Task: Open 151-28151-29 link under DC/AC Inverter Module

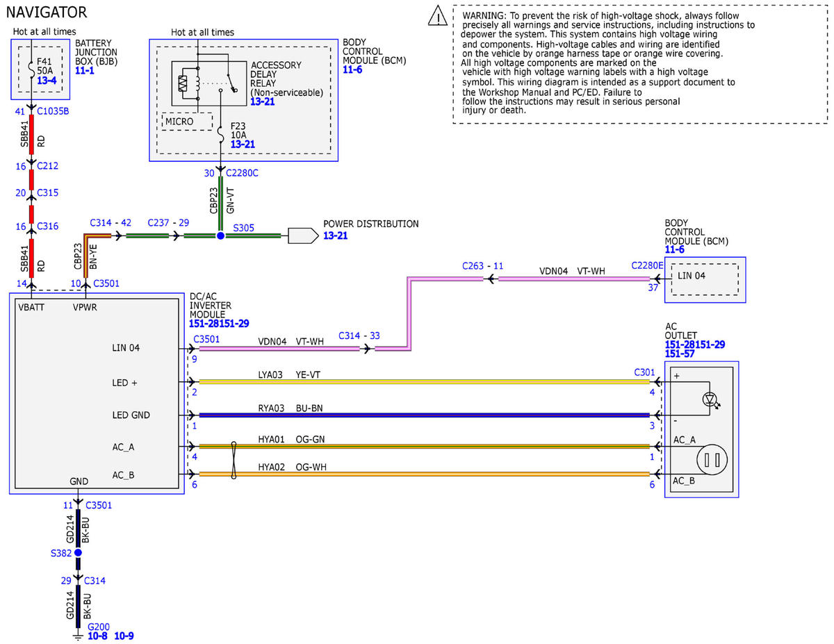Action: (219, 324)
